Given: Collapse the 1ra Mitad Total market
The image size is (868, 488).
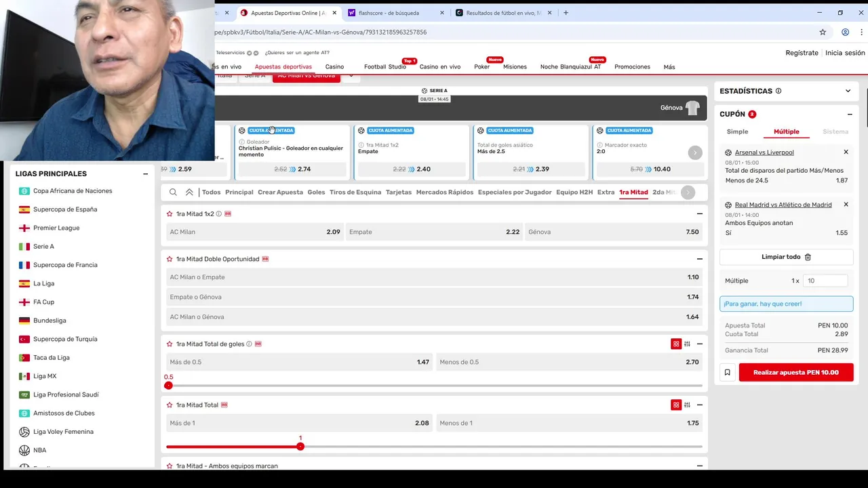Looking at the screenshot, I should tap(699, 405).
